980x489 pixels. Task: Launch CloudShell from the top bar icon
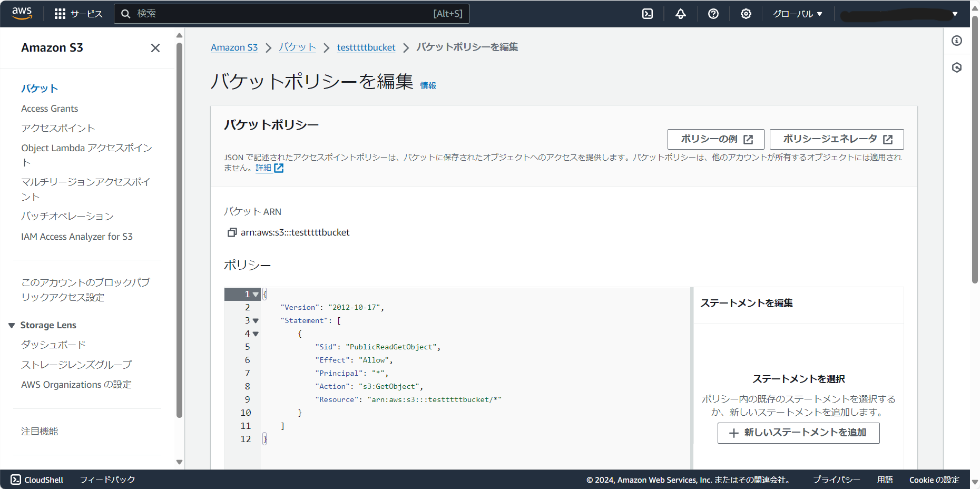[648, 14]
